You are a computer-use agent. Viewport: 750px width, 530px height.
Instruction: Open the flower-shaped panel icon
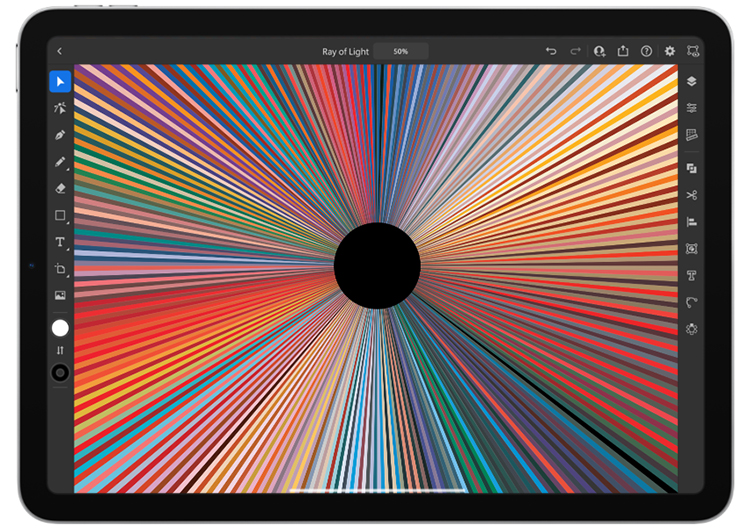692,329
